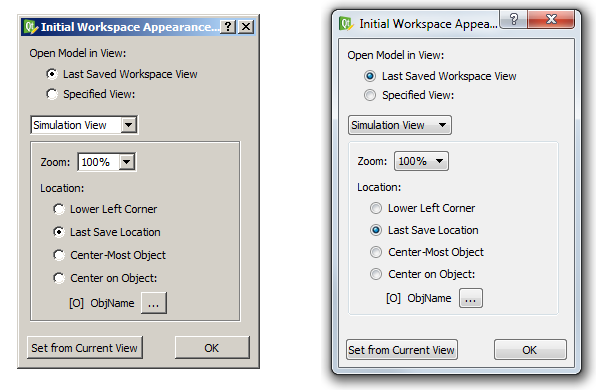Click ellipsis browse button in right dialog
The image size is (600, 390).
point(471,298)
